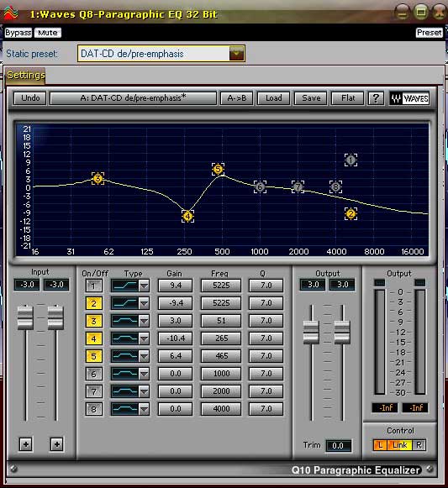Toggle setup A: DAT-CD de/pre-emphasis button
This screenshot has width=448, height=488.
tap(133, 98)
